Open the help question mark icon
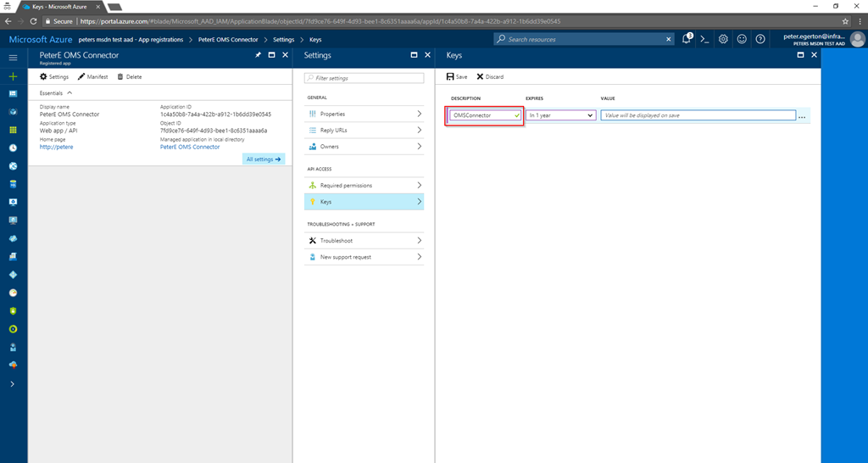868x463 pixels. [x=760, y=39]
